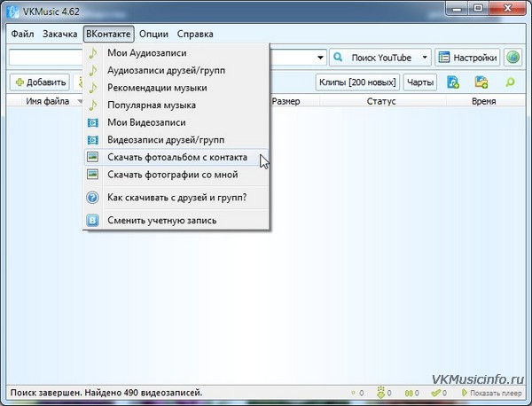Expand the Имя файла column sort arrow
This screenshot has width=532, height=406.
click(80, 101)
